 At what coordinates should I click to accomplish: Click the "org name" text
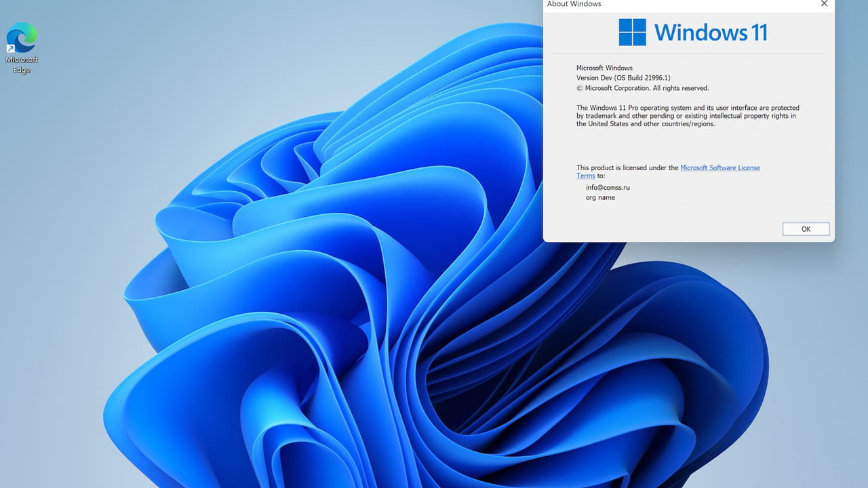(600, 197)
